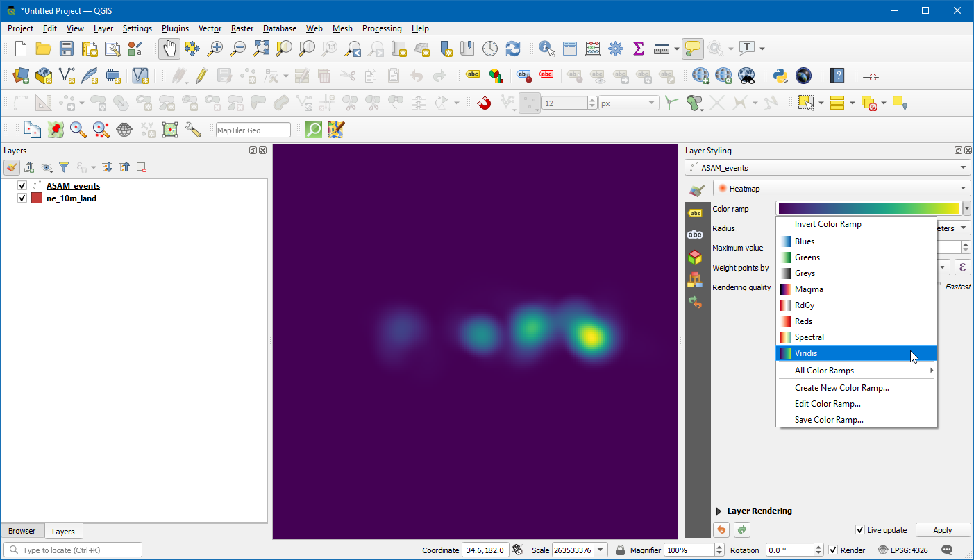
Task: Click the Viridis color ramp preview bar
Action: click(x=868, y=208)
